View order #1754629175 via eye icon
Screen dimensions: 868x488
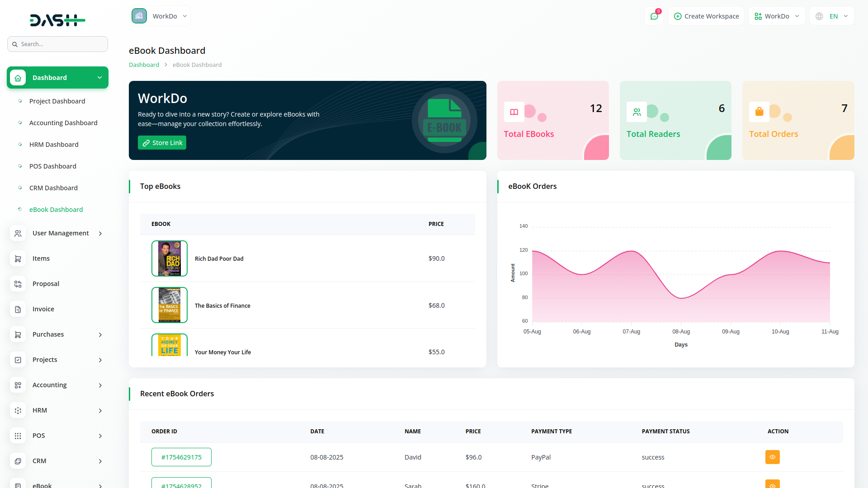pos(772,457)
